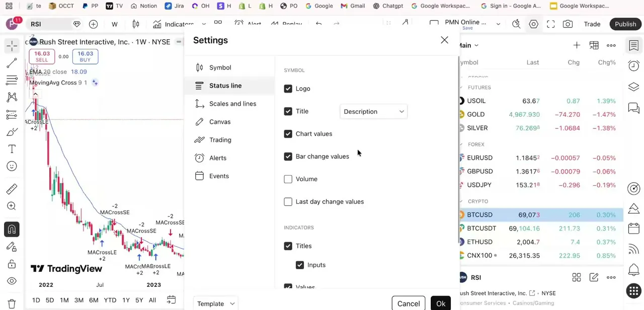Close the Settings dialog
The image size is (644, 310).
point(444,40)
